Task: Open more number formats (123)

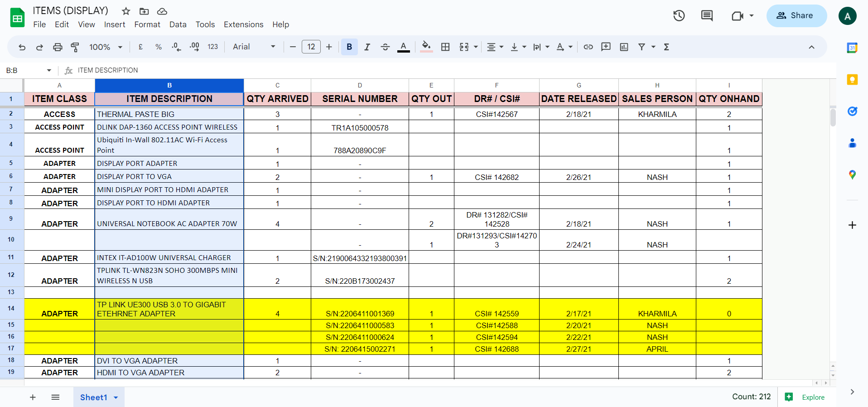Action: (213, 47)
